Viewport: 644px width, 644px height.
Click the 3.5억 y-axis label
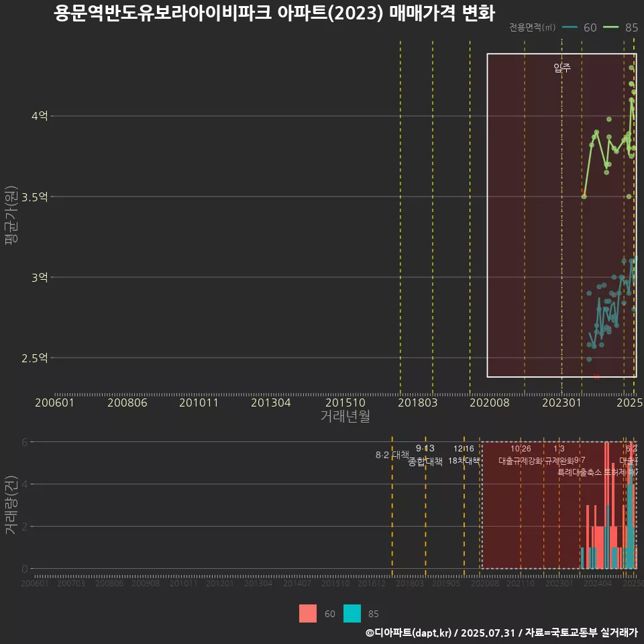pos(35,197)
